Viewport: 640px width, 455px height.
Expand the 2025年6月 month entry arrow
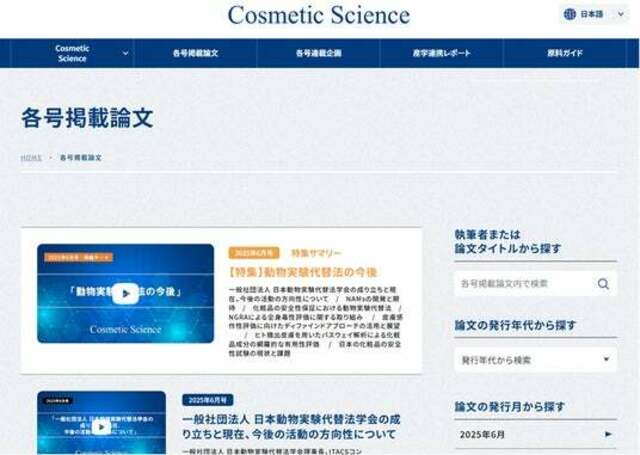[x=608, y=434]
